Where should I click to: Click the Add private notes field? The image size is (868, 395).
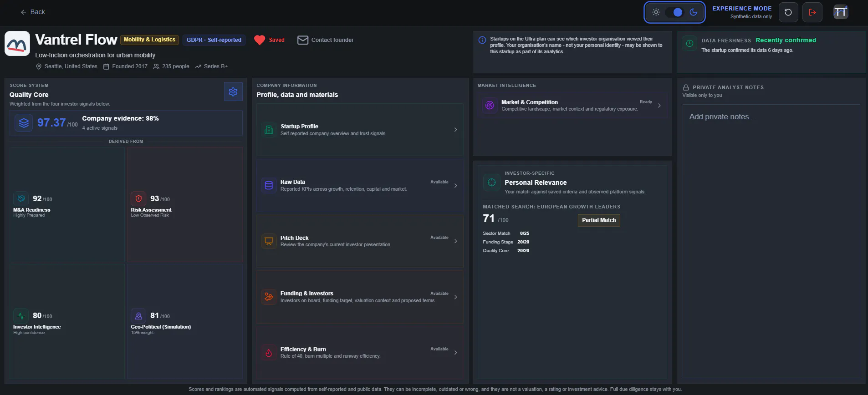[771, 241]
